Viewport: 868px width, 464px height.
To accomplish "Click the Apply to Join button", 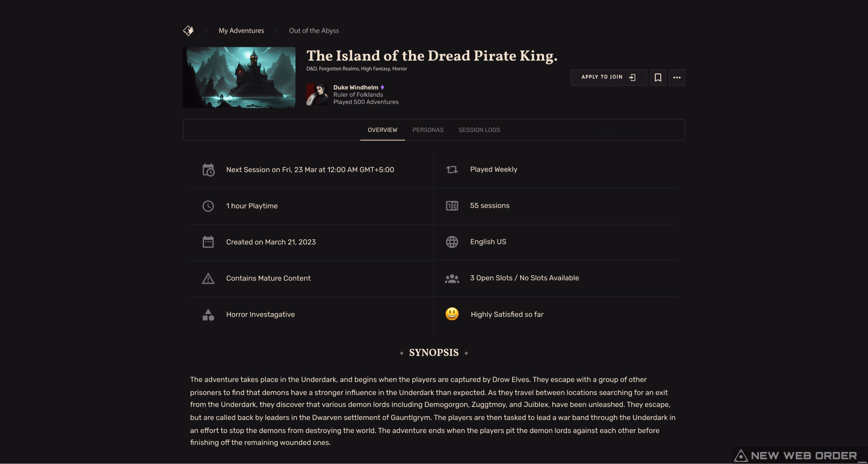I will coord(609,78).
